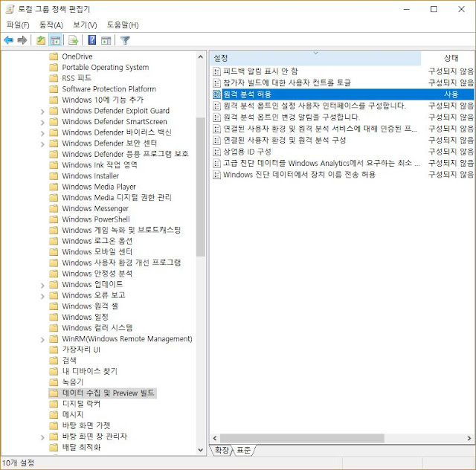Click tree pane scroll down arrow
This screenshot has width=476, height=470.
click(200, 450)
